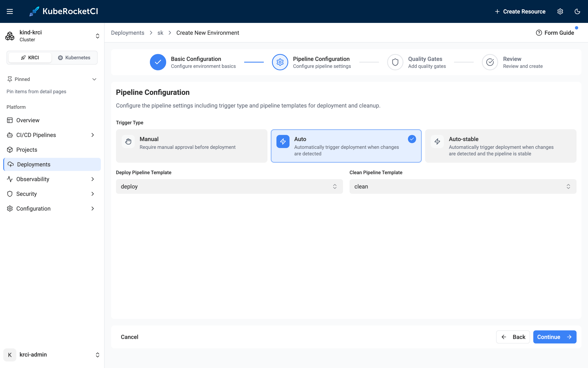The image size is (588, 368).
Task: Toggle dark mode moon icon
Action: click(577, 11)
